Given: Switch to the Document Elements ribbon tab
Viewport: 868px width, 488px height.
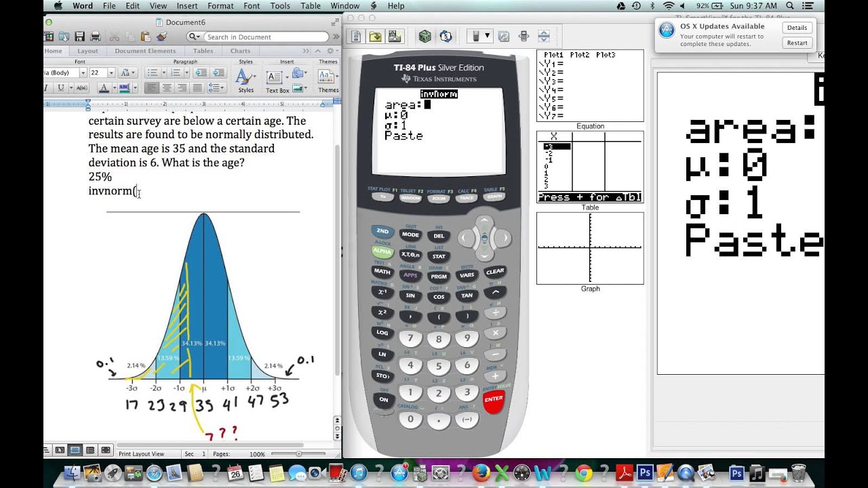Looking at the screenshot, I should tap(145, 51).
